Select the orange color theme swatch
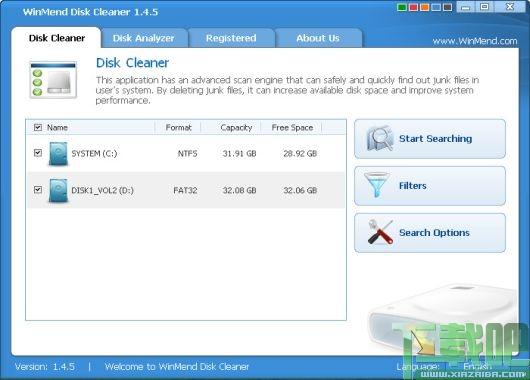This screenshot has height=380, width=530. (x=425, y=7)
